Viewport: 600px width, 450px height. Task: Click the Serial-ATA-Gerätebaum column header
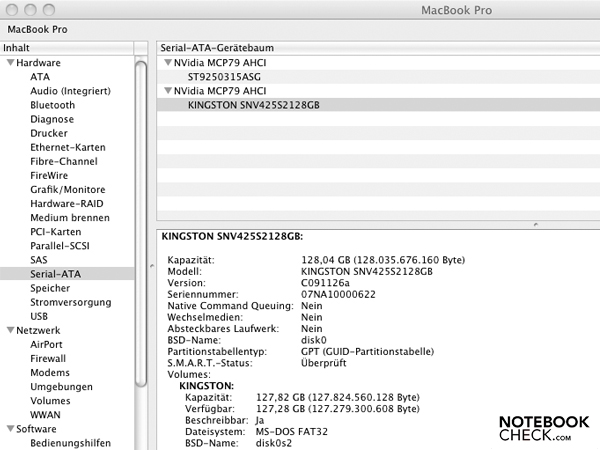(378, 48)
